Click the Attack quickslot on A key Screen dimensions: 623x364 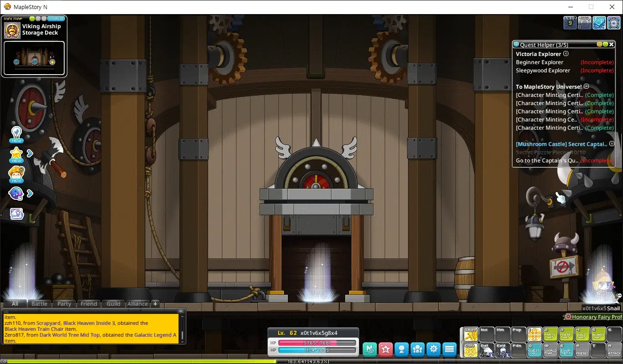[x=614, y=350]
